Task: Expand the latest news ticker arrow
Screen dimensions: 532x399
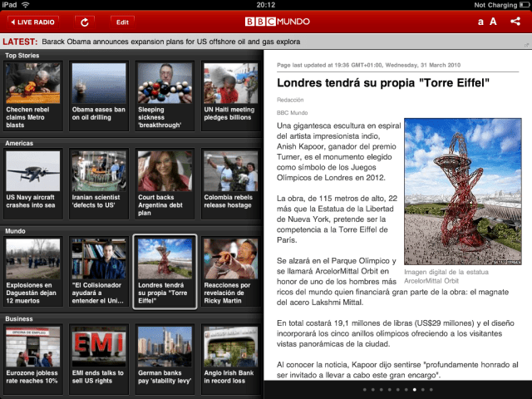Action: coord(518,41)
